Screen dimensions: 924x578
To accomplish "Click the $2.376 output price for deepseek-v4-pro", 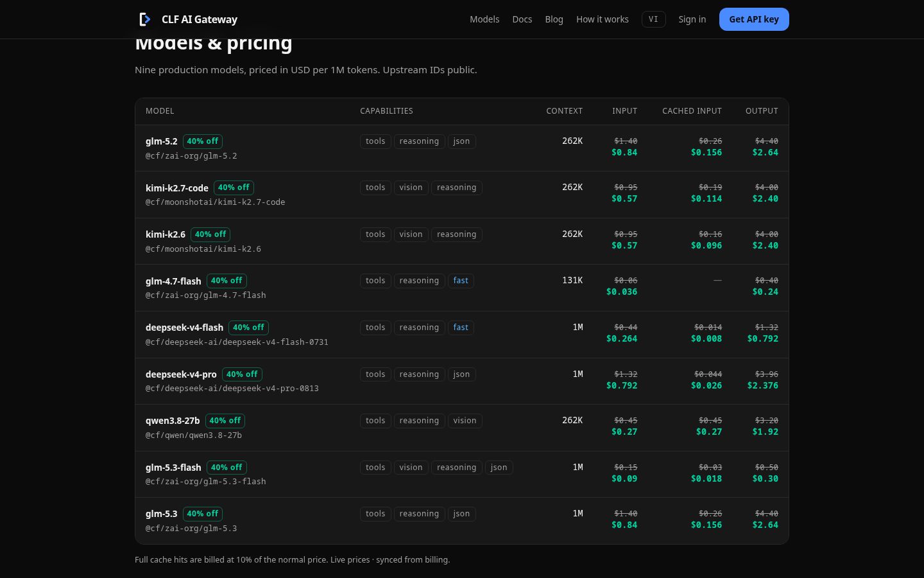I will coord(763,385).
